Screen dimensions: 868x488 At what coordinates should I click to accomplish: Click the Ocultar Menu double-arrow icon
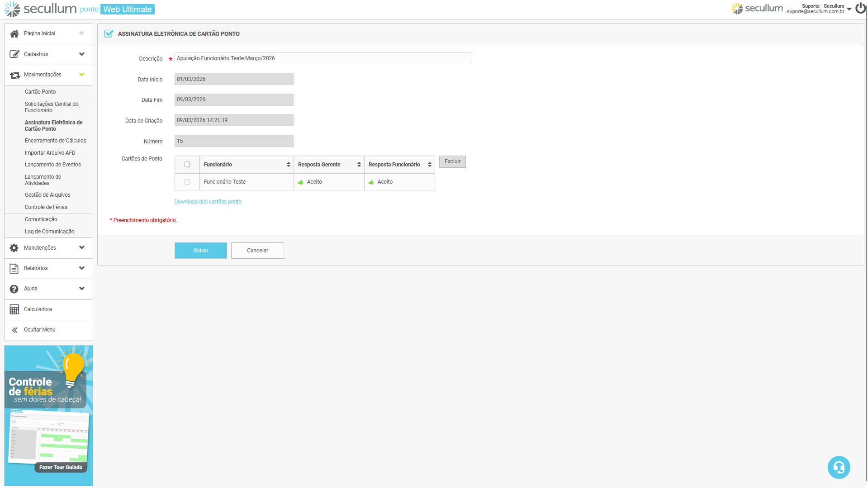[x=14, y=330]
